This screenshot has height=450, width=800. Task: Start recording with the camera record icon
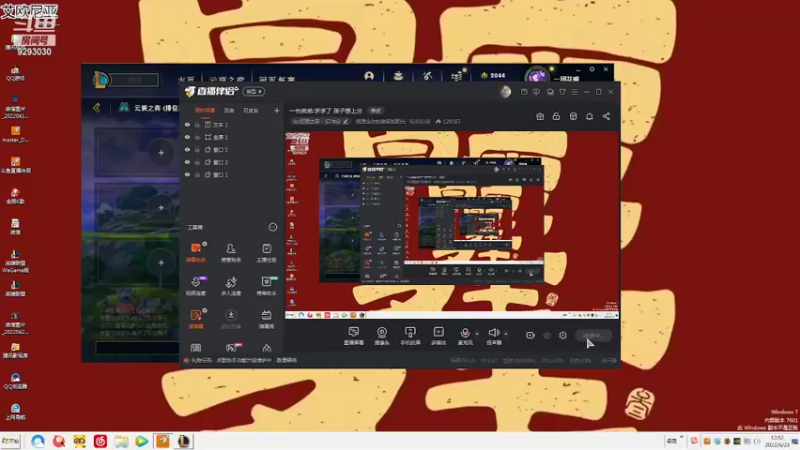tap(530, 335)
